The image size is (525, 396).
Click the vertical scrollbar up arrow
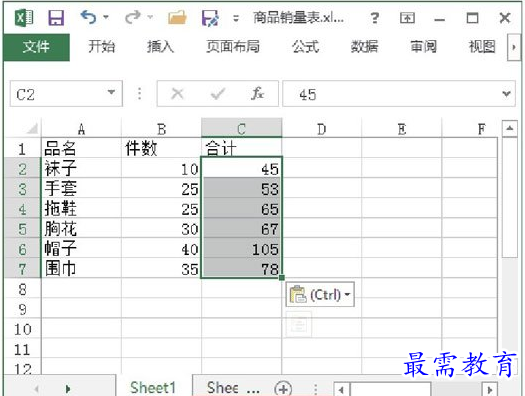(x=510, y=129)
